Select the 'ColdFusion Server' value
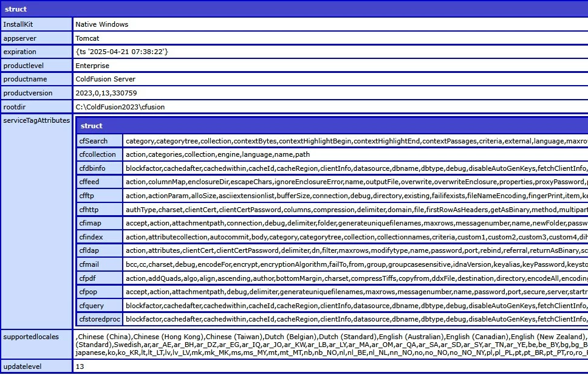This screenshot has height=375, width=588. pyautogui.click(x=105, y=79)
